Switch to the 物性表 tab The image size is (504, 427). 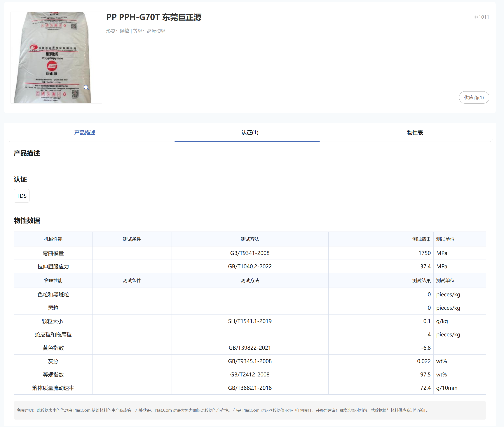pyautogui.click(x=415, y=132)
